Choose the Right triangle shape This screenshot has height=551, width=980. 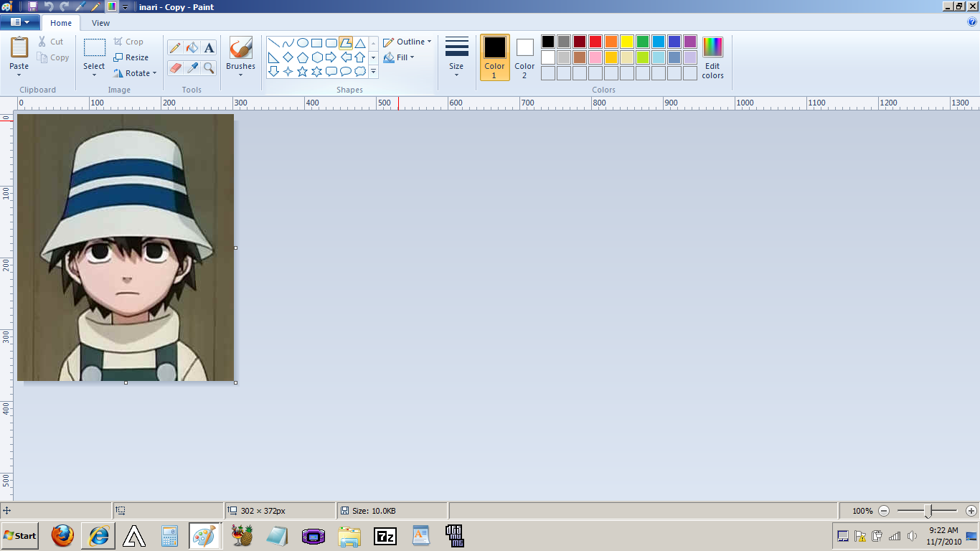click(273, 57)
